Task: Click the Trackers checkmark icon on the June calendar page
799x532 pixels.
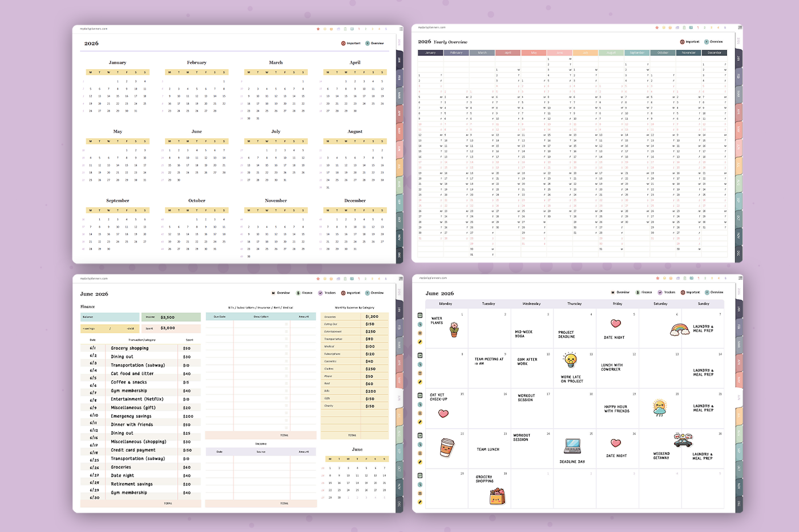Action: click(660, 292)
